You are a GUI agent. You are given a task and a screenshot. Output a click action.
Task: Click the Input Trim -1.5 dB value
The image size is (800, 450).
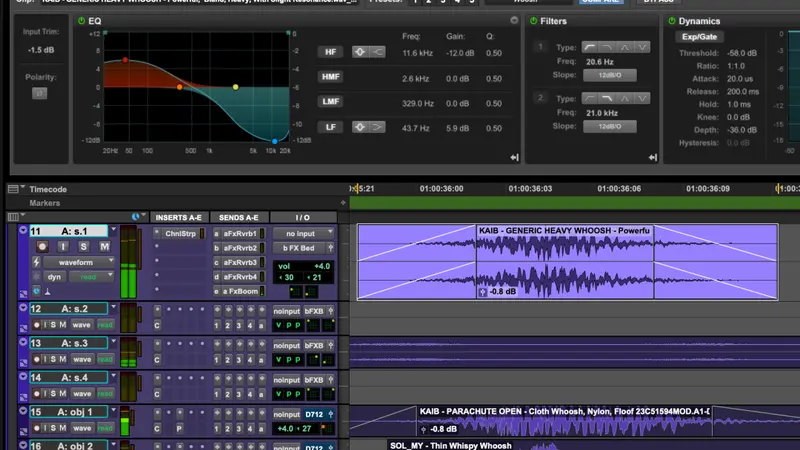click(x=41, y=50)
